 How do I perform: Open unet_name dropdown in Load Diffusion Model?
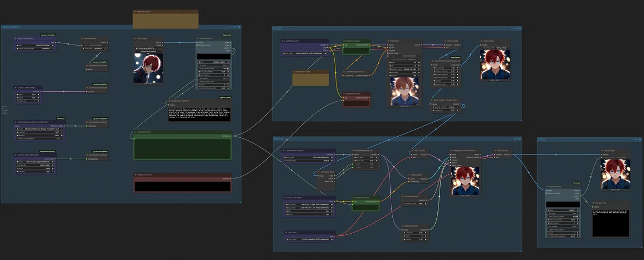(x=309, y=158)
